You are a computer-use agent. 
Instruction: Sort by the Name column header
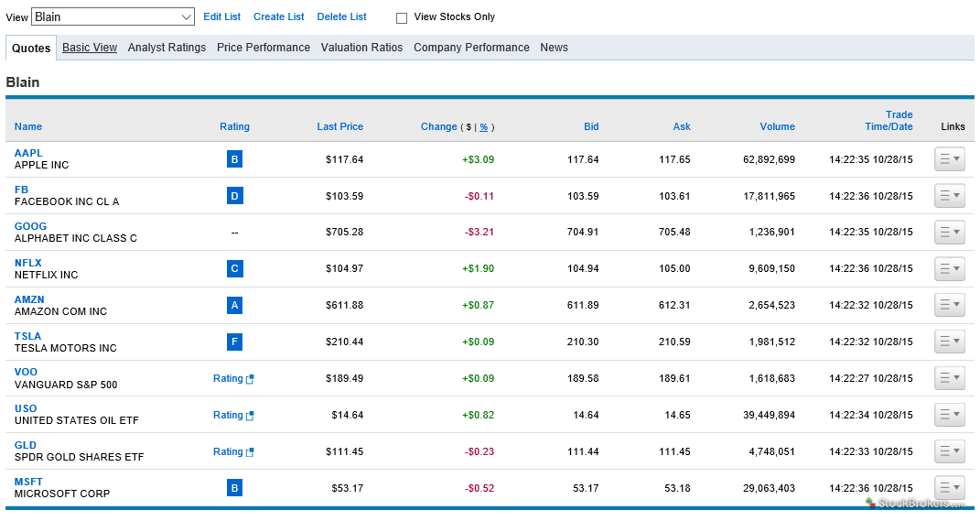[x=28, y=126]
